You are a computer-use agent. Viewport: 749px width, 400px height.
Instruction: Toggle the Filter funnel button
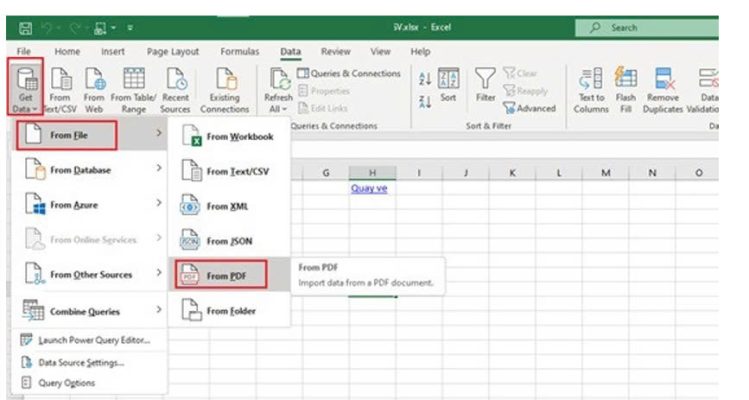[485, 85]
